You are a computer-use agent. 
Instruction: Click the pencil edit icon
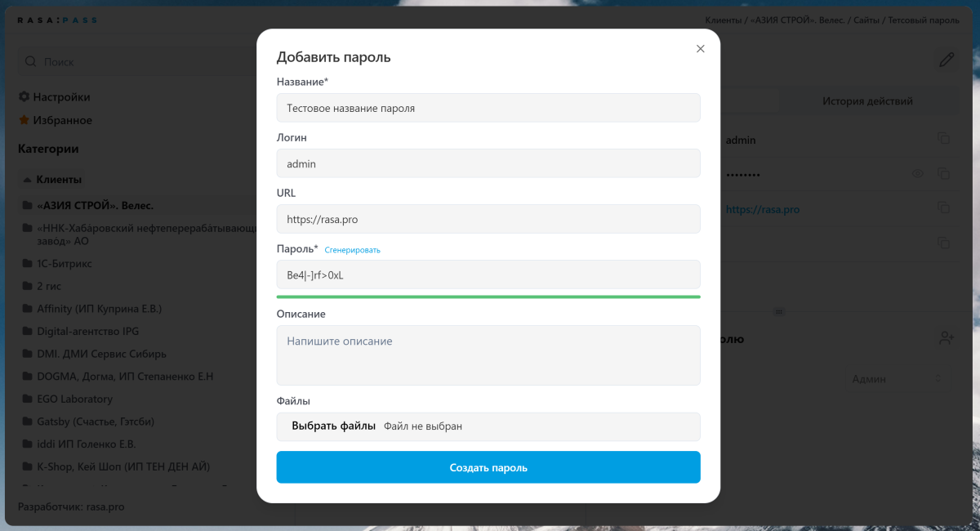click(x=947, y=60)
